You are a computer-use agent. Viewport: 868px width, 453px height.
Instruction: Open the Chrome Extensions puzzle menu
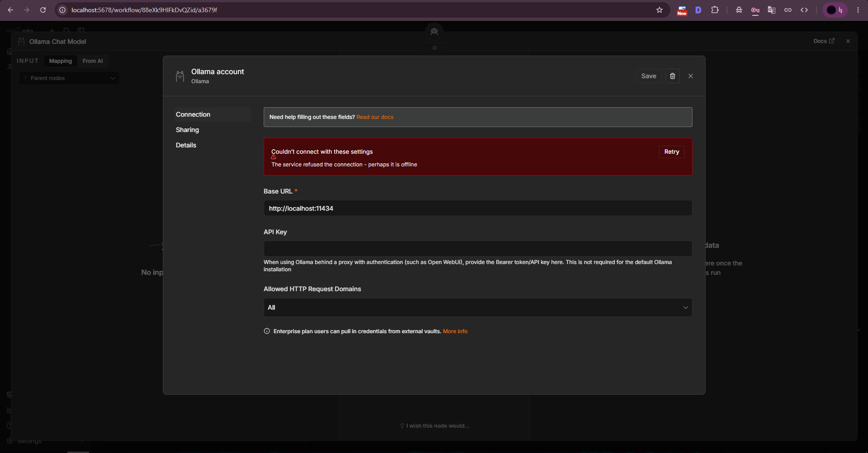point(715,10)
